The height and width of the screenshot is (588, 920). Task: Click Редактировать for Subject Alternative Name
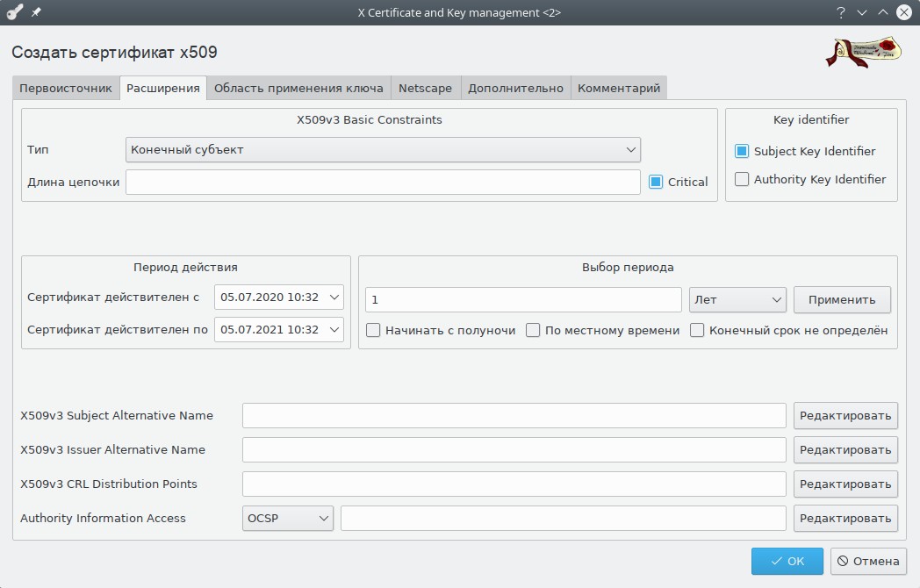(845, 415)
